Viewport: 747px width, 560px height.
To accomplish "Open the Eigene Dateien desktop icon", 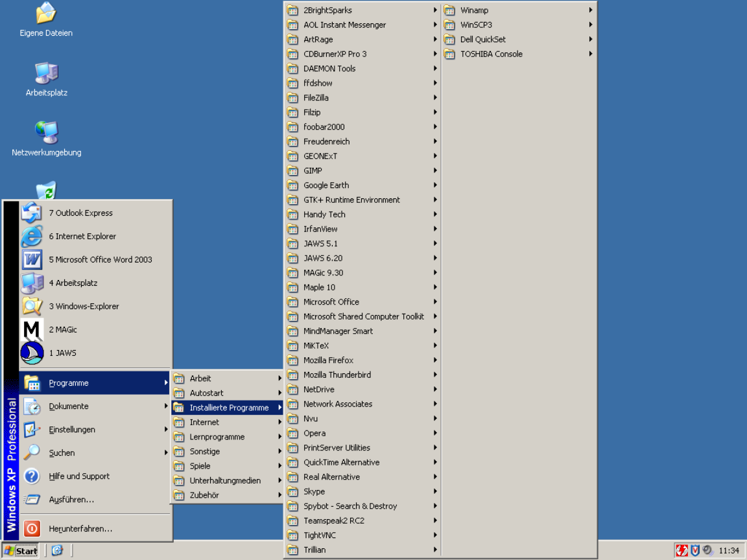I will [46, 20].
